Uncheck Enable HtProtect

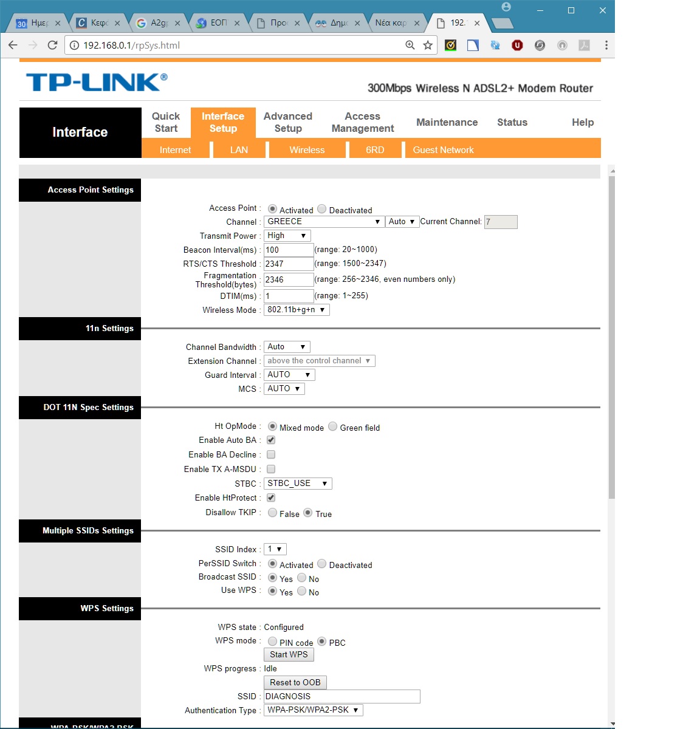point(271,498)
